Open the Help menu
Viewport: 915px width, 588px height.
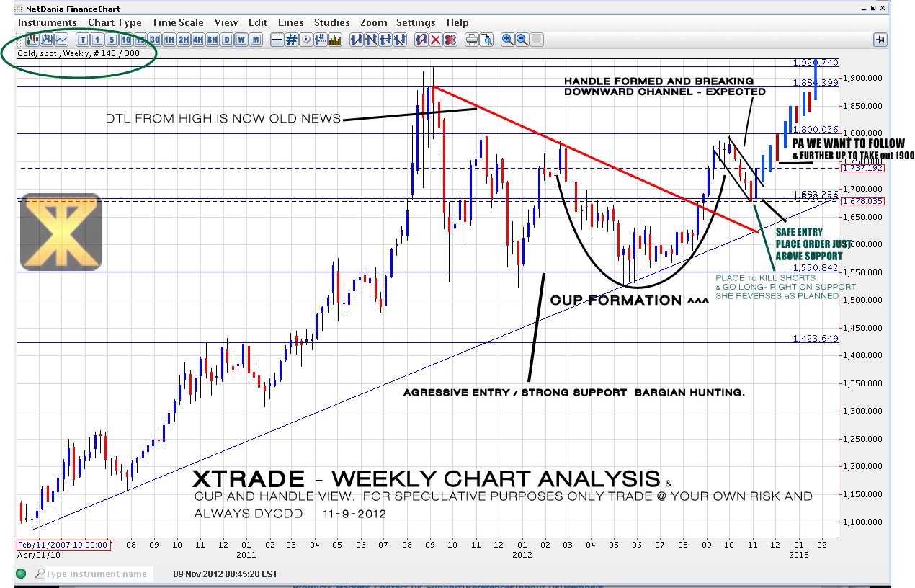pyautogui.click(x=458, y=22)
